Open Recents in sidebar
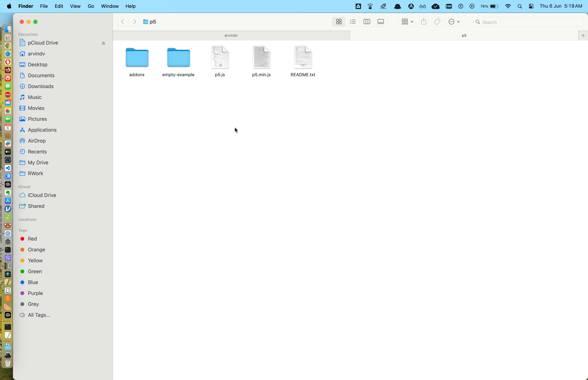Screen dimensions: 588x380 click(37, 152)
